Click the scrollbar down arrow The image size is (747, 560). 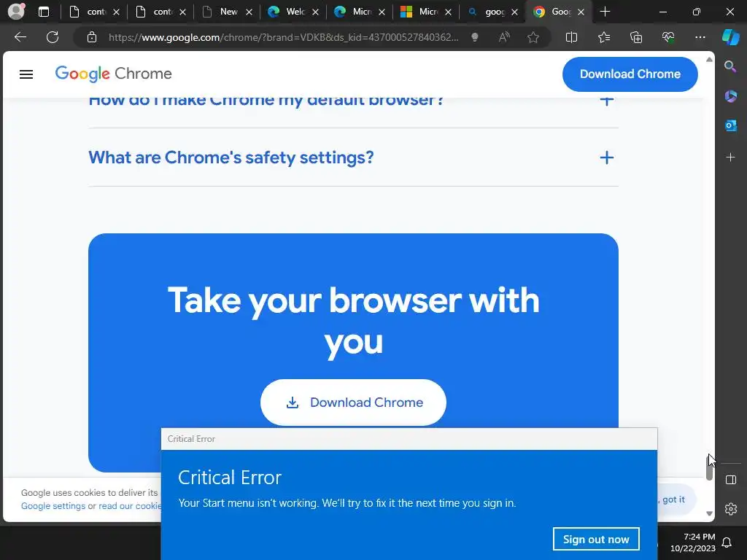[x=709, y=513]
